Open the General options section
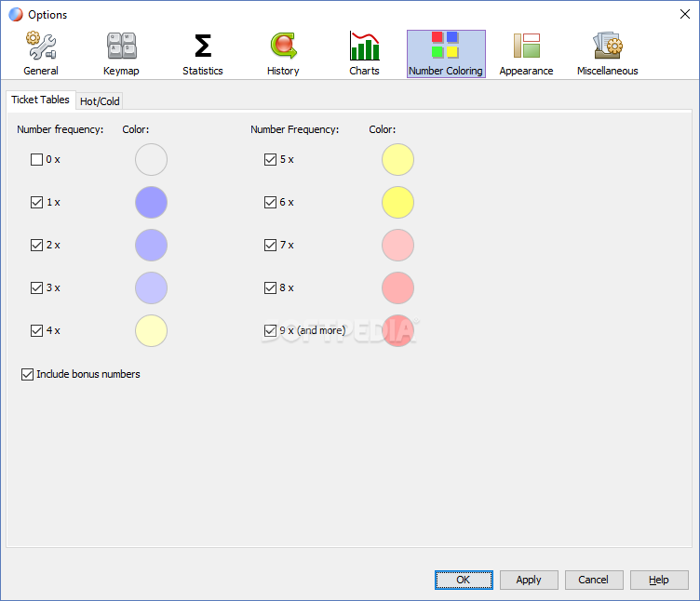This screenshot has width=700, height=601. [x=41, y=54]
